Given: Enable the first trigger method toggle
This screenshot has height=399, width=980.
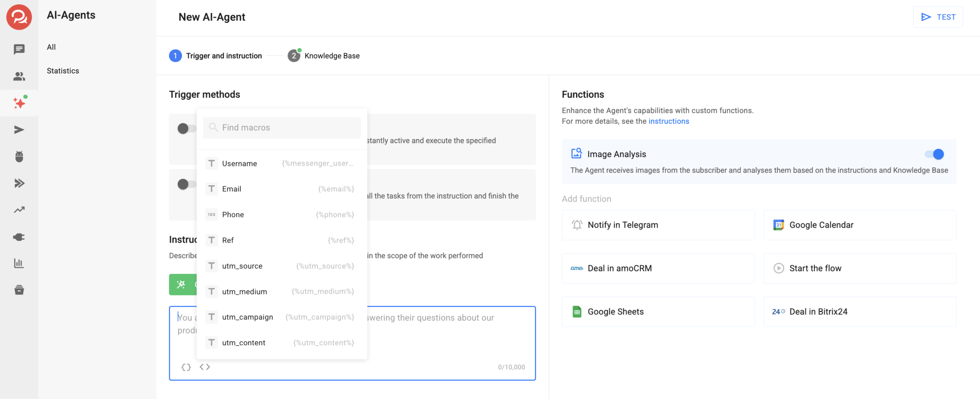Looking at the screenshot, I should click(186, 128).
